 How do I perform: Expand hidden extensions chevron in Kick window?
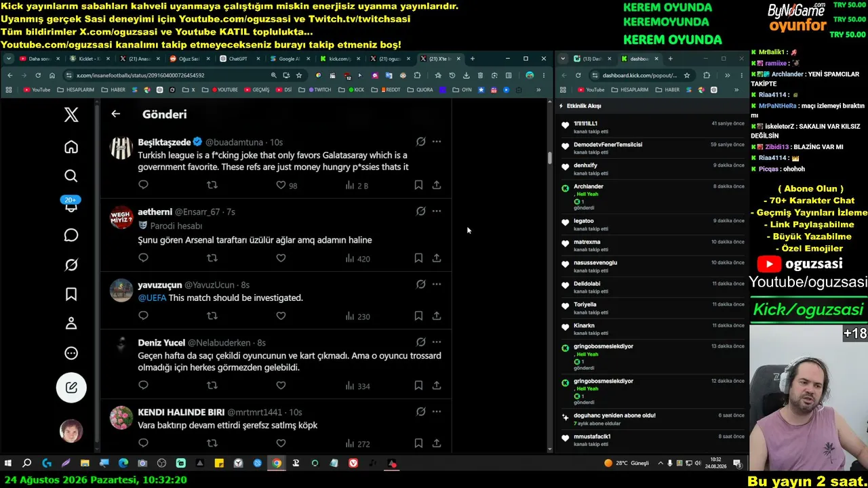[x=727, y=75]
